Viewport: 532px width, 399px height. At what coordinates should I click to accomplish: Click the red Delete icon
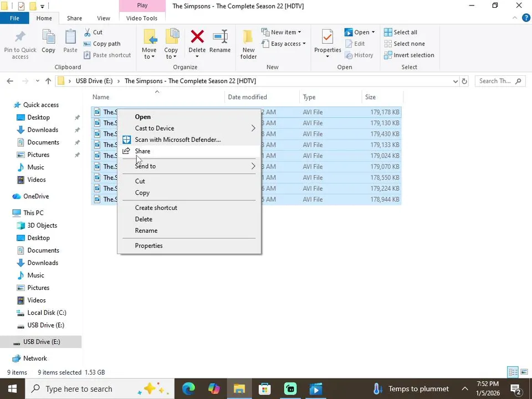coord(197,37)
